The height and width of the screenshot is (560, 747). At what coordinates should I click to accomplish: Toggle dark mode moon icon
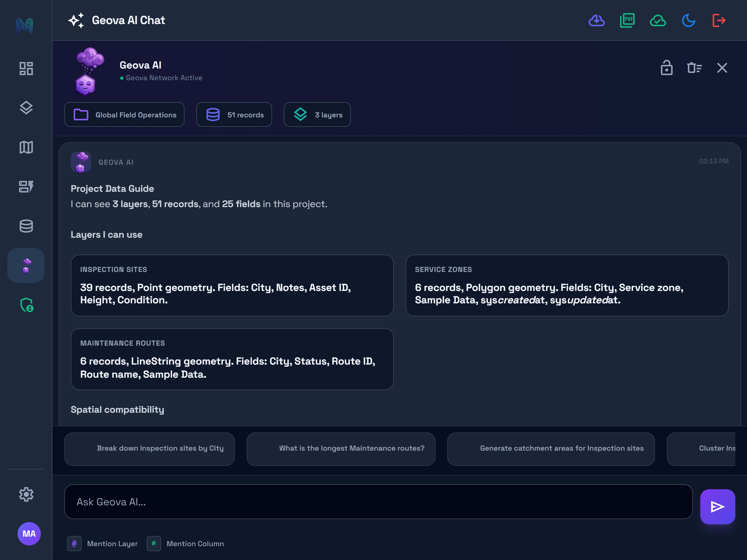[689, 21]
